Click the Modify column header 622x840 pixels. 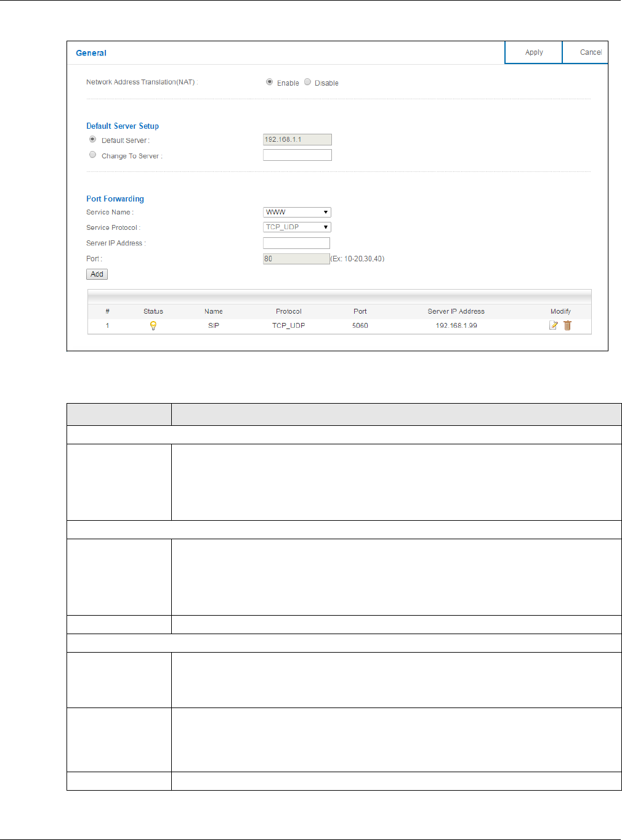[x=560, y=311]
